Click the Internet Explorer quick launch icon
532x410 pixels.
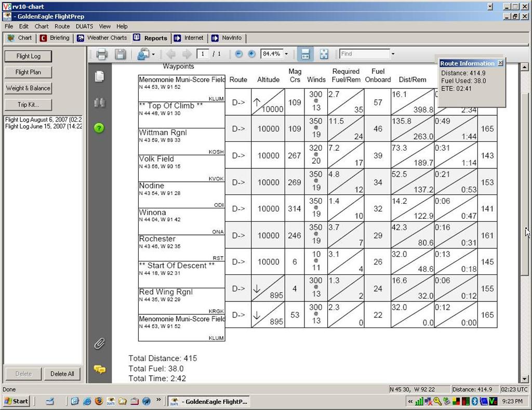coord(87,401)
